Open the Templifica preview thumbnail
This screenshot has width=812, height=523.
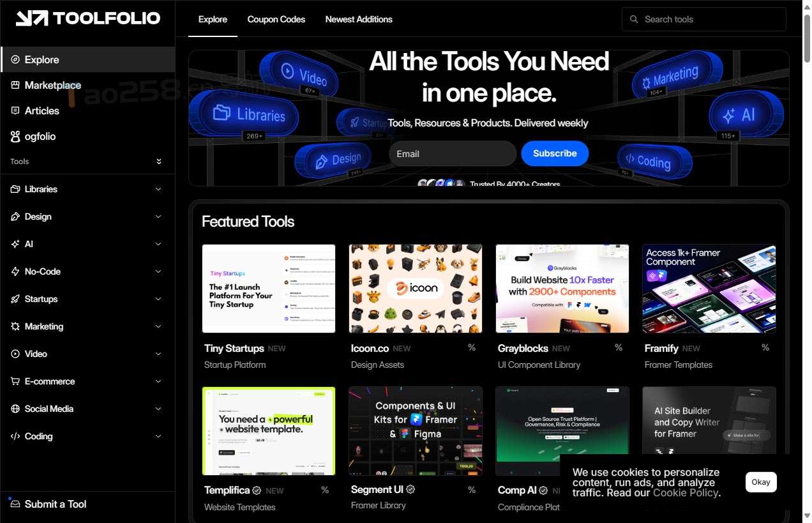pyautogui.click(x=269, y=431)
